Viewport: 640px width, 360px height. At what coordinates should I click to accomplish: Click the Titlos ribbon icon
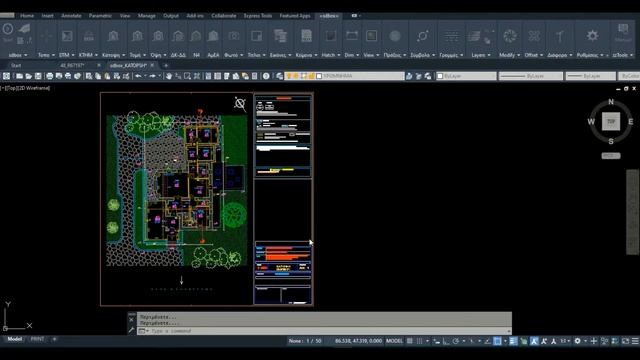click(256, 36)
